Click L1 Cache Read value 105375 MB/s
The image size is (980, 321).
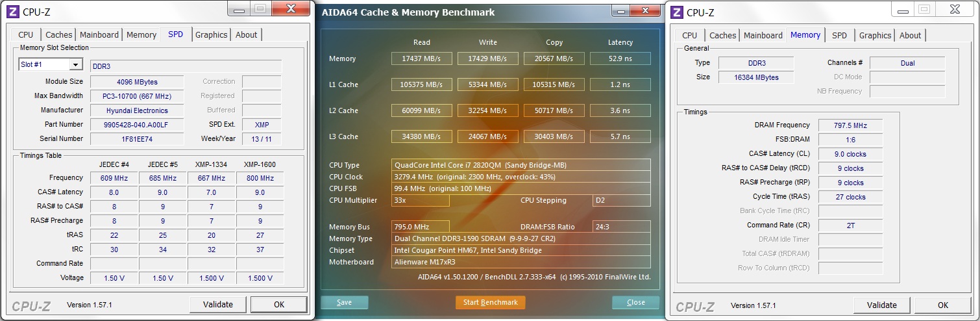click(422, 84)
